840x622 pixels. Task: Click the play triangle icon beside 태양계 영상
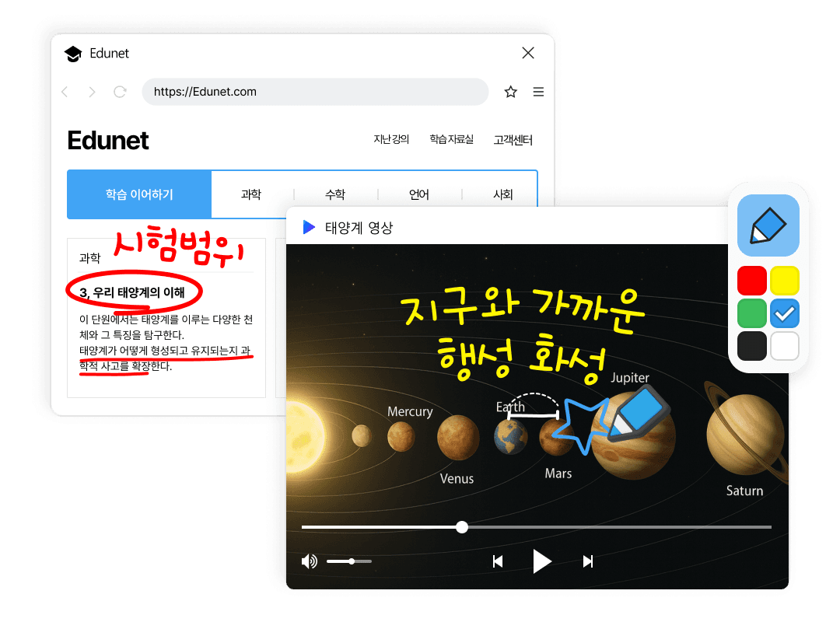click(x=309, y=226)
